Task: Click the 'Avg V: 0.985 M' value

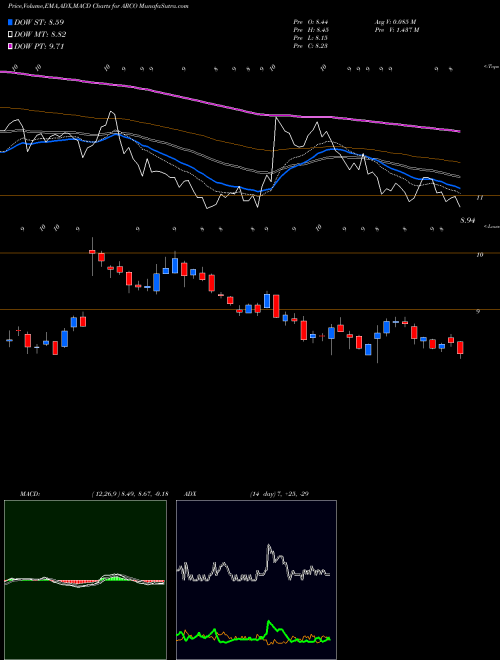Action: (x=395, y=22)
